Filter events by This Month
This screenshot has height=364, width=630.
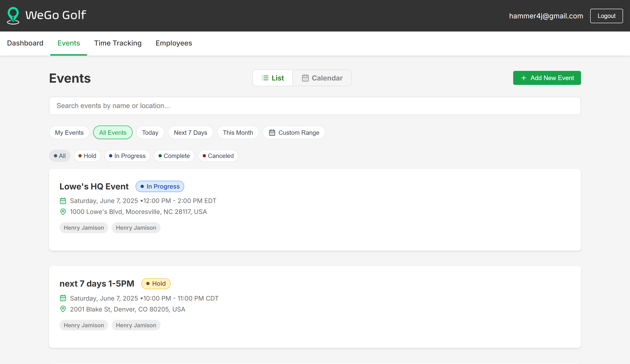click(238, 133)
